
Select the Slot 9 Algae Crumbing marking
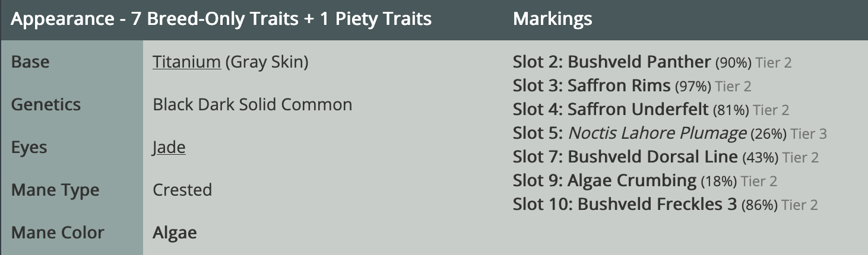[x=604, y=181]
